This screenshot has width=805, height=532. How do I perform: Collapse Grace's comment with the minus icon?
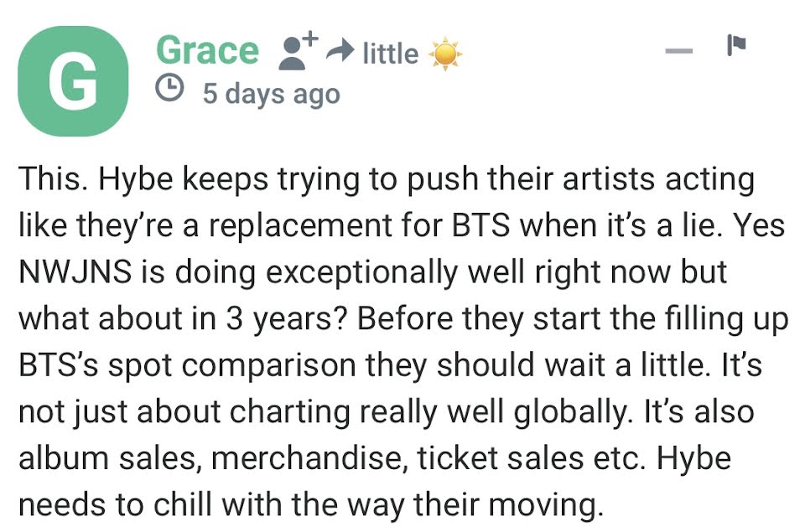678,52
